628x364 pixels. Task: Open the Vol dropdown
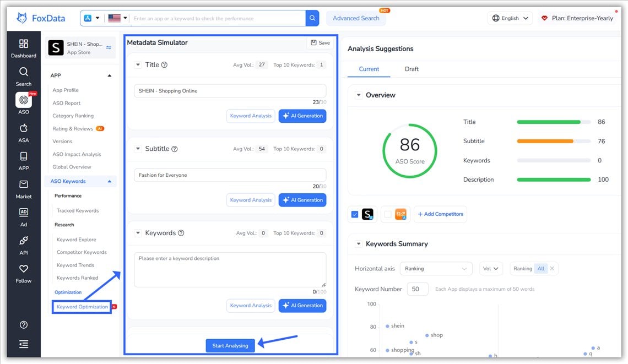pyautogui.click(x=491, y=269)
